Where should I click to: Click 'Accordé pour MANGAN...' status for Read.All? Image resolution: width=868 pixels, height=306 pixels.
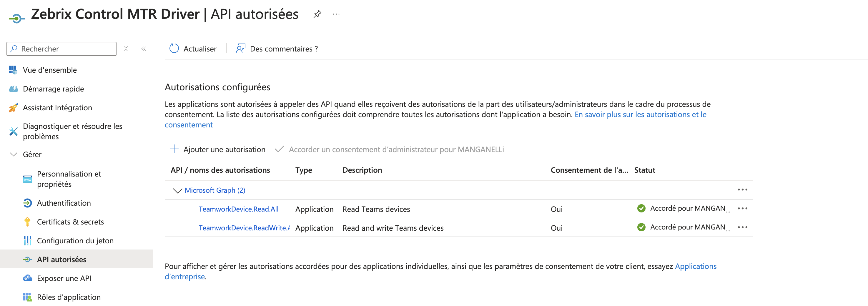coord(690,208)
